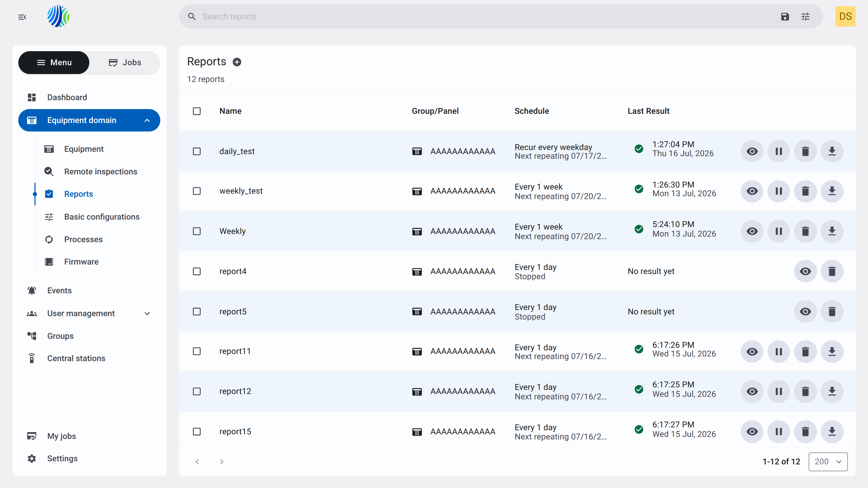Pause the daily_test report schedule

pyautogui.click(x=779, y=151)
